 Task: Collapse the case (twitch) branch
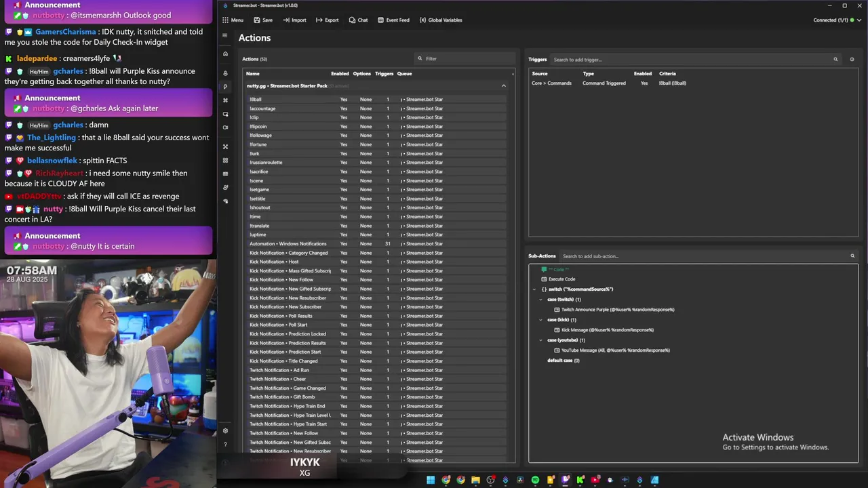540,300
